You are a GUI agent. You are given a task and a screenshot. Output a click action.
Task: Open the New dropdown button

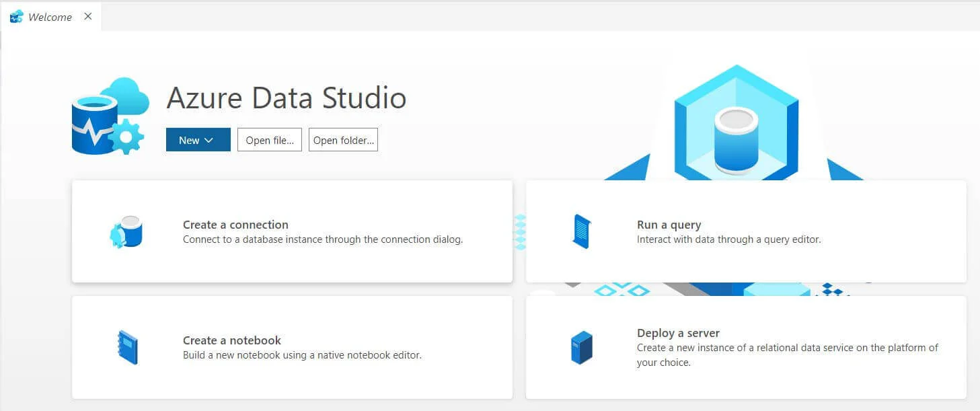coord(198,140)
